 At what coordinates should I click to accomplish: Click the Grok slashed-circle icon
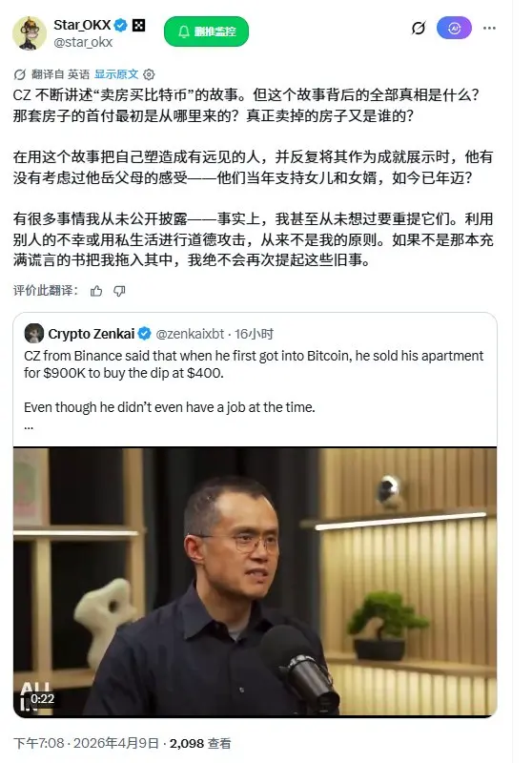[x=419, y=29]
